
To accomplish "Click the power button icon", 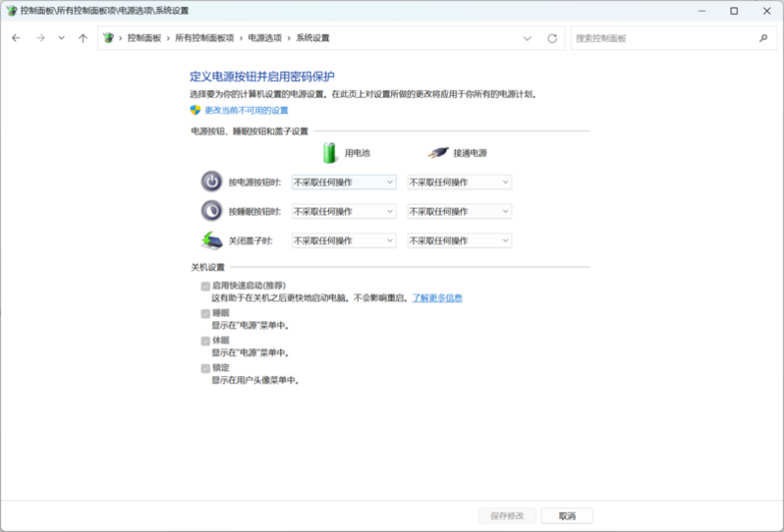I will [x=211, y=182].
